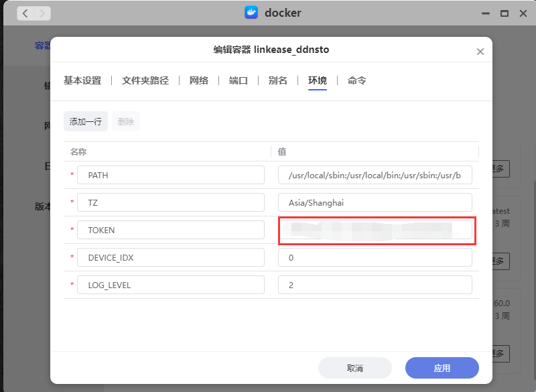Maximize the docker window
536x392 pixels.
505,13
